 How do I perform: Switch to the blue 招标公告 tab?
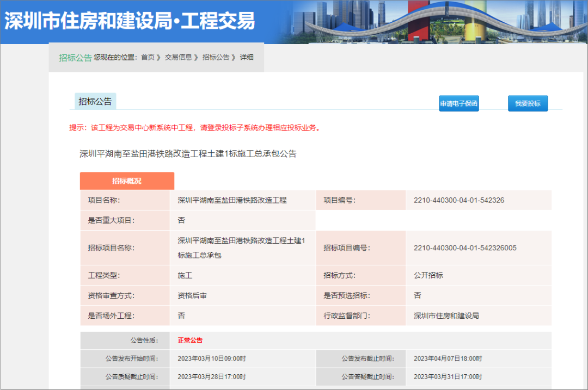pos(95,101)
